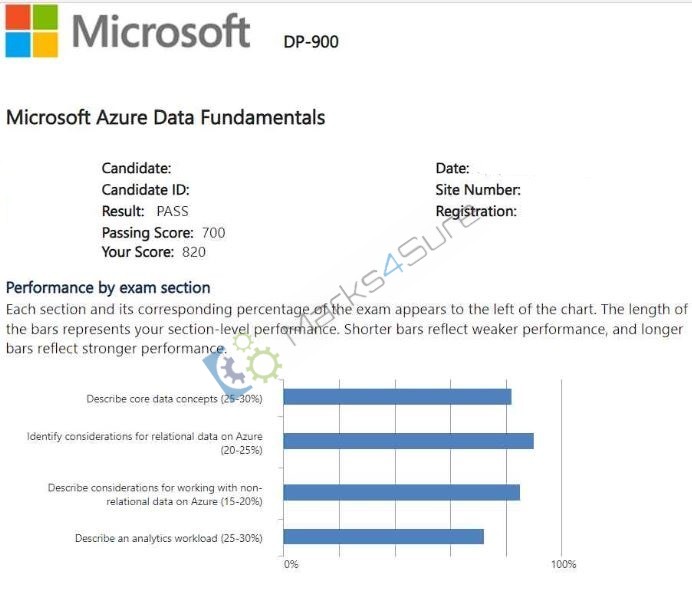Click the Describe core data concepts bar
Screen dimensions: 692x590
[397, 397]
